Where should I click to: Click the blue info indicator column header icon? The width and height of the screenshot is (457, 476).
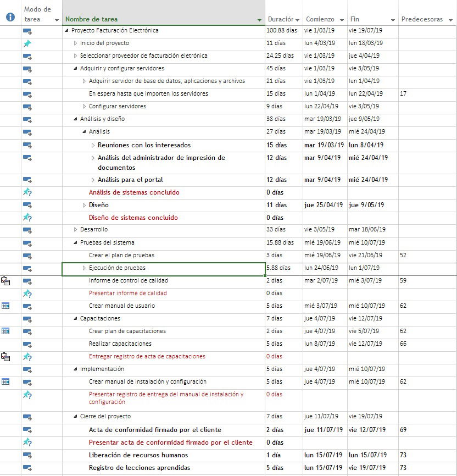[x=10, y=17]
